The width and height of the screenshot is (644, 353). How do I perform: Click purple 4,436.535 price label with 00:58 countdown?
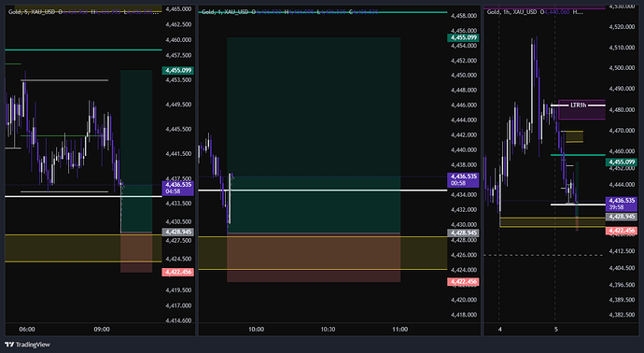click(x=463, y=179)
